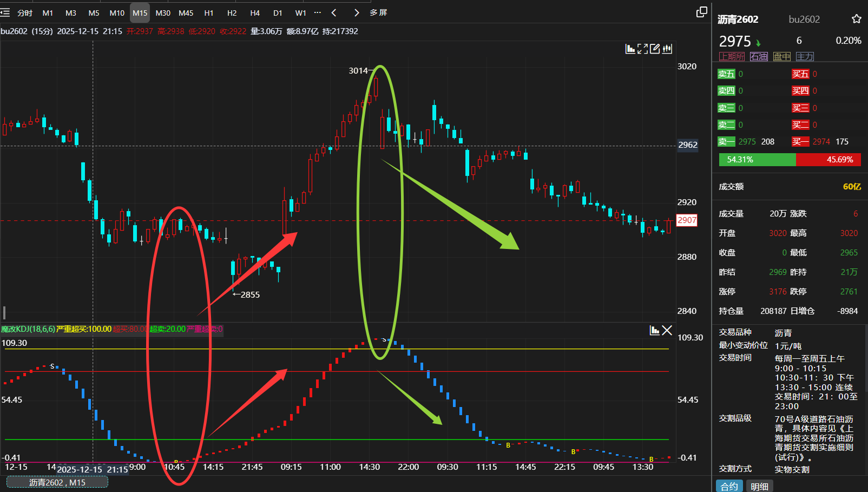Select the 合约 tab
This screenshot has width=868, height=492.
coord(729,486)
